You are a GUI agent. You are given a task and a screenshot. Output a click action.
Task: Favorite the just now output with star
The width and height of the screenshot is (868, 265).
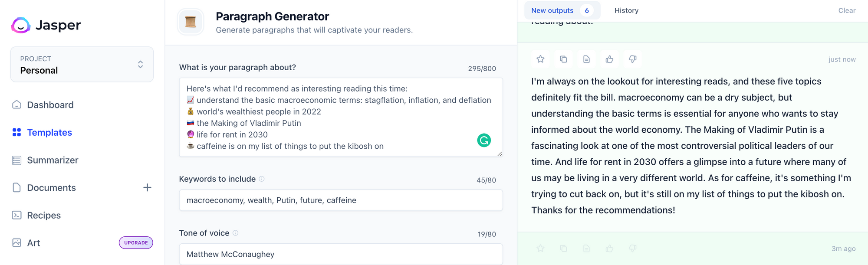[x=540, y=59]
